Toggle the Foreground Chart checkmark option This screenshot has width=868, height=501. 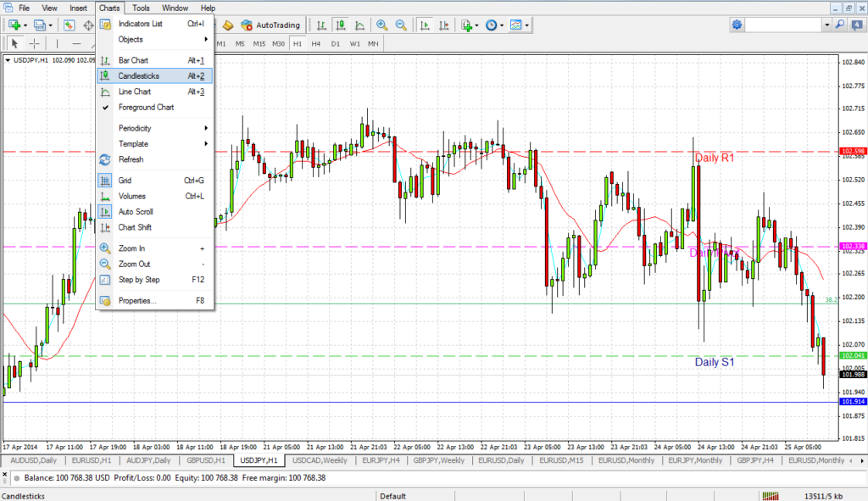(x=154, y=108)
